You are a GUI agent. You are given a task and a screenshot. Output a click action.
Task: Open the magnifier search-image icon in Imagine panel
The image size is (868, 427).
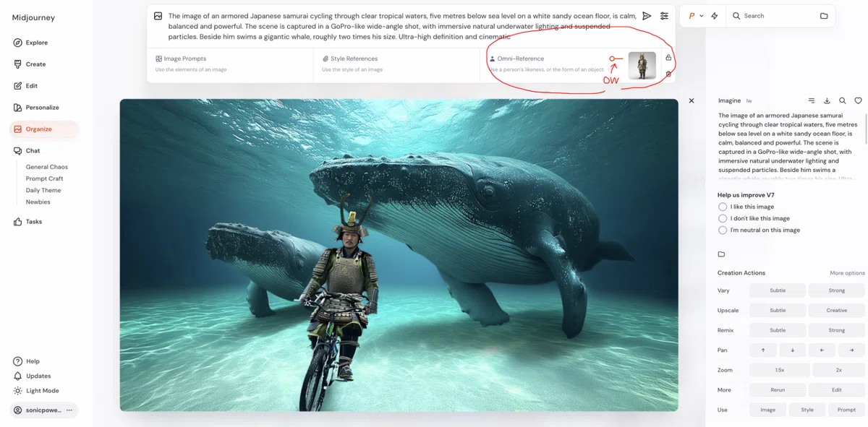click(843, 101)
